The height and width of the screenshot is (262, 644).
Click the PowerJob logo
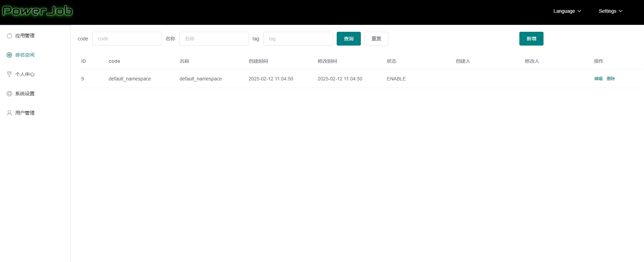click(37, 11)
